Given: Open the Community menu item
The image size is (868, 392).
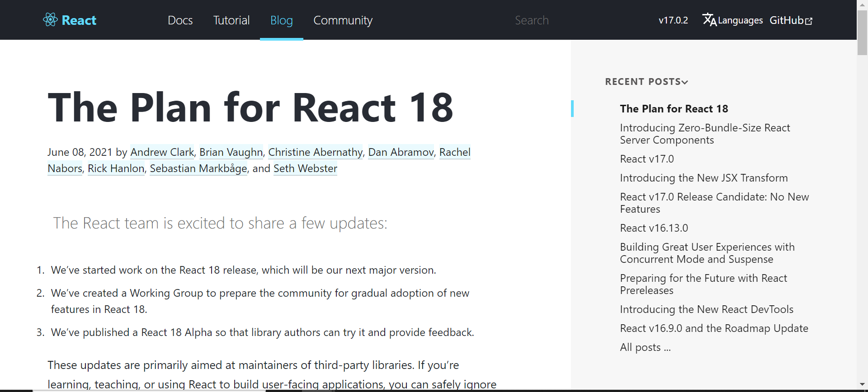Looking at the screenshot, I should 343,20.
